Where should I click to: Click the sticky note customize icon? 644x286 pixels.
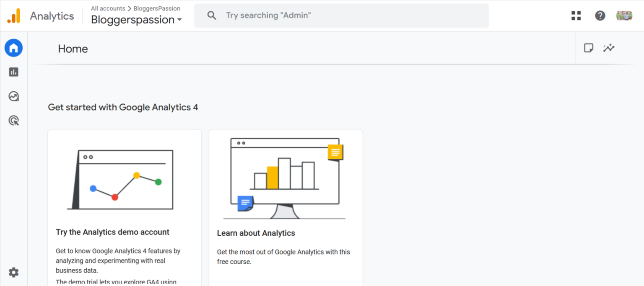[589, 48]
